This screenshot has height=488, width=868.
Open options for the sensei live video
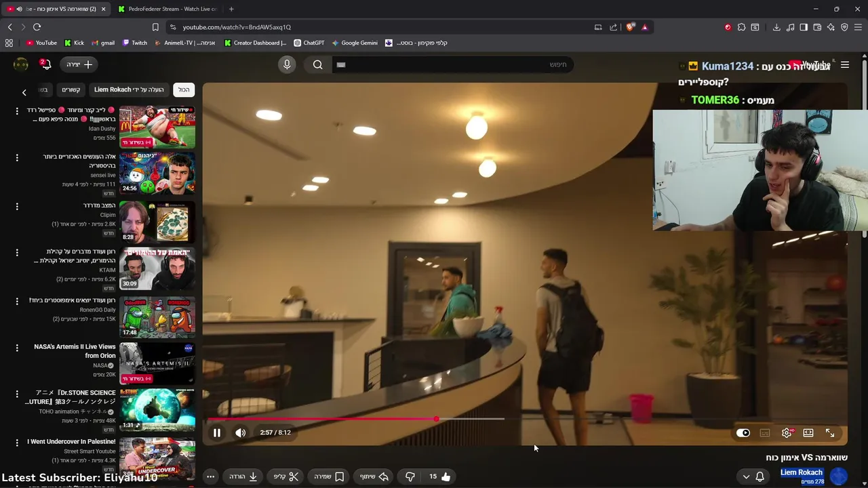coord(17,157)
